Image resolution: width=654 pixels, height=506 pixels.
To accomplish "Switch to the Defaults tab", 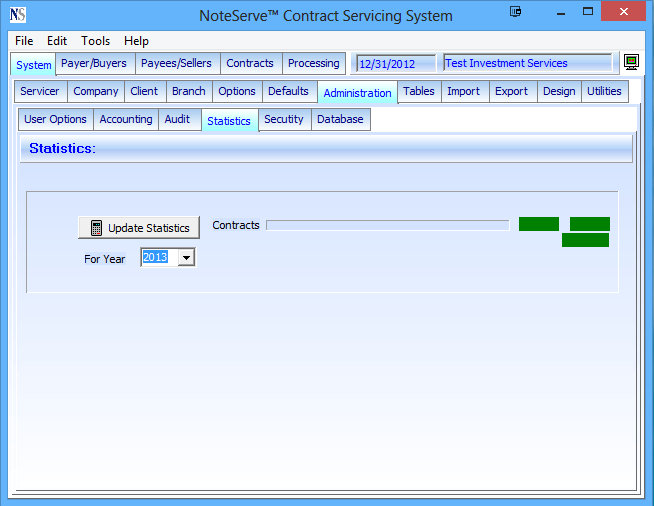I will 288,91.
